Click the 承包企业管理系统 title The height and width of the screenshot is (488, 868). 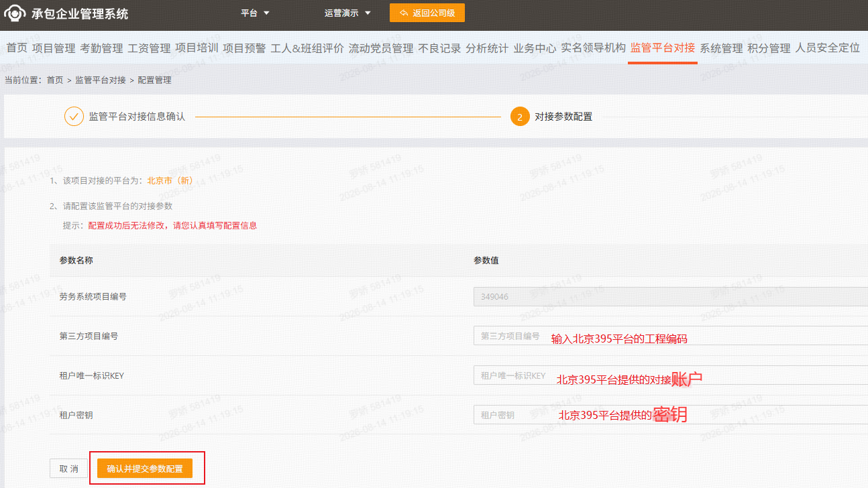[x=80, y=13]
